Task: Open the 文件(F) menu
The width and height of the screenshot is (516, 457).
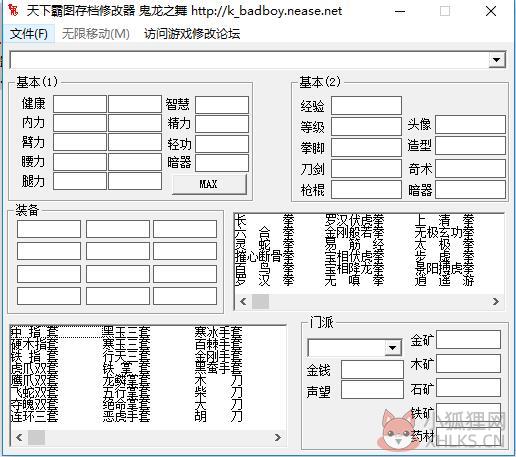Action: 29,34
